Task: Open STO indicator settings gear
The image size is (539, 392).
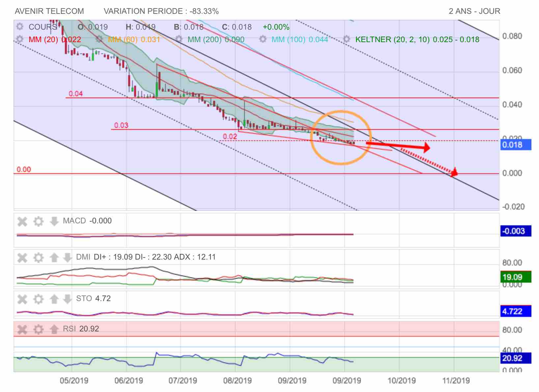Action: click(39, 299)
